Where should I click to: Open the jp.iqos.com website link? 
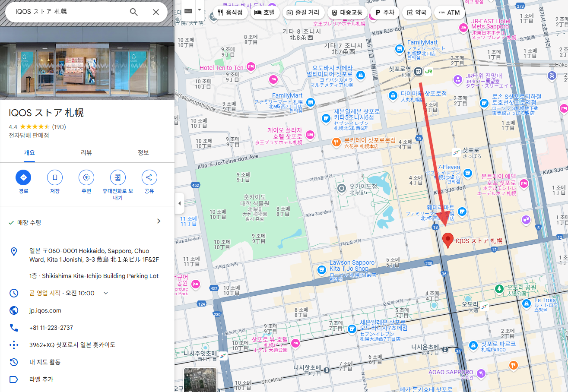point(45,310)
